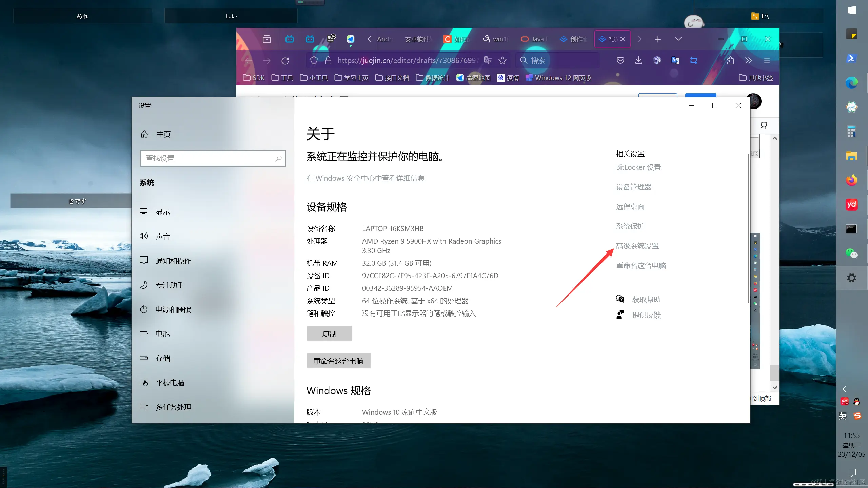
Task: Open WeChat from the taskbar
Action: coord(851,253)
